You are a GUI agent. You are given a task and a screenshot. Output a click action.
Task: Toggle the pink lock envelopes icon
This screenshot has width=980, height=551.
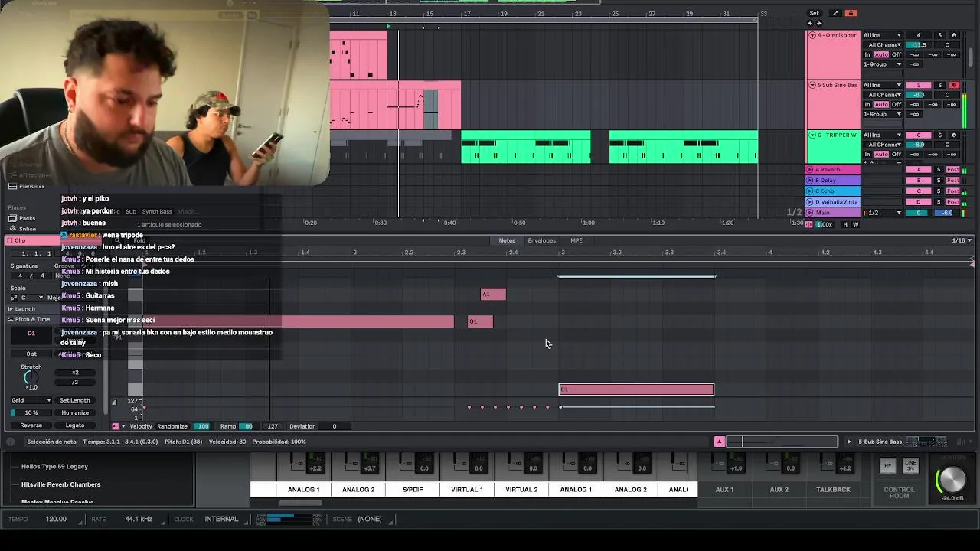point(851,13)
